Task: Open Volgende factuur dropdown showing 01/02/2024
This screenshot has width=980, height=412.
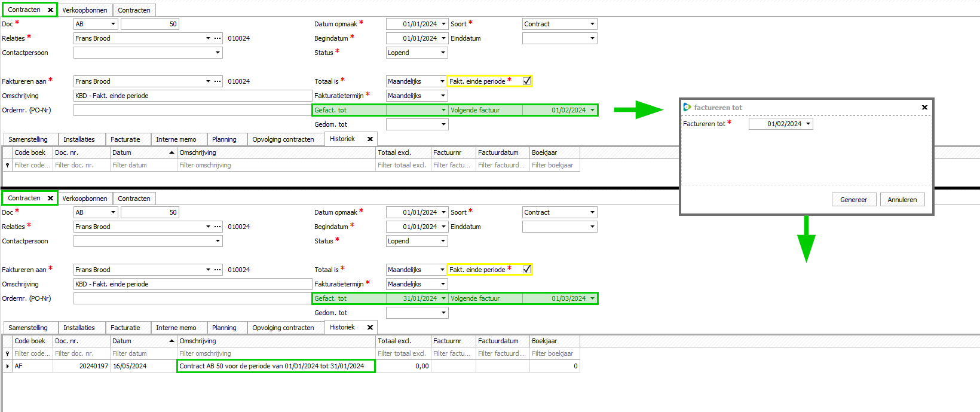Action: pos(592,110)
